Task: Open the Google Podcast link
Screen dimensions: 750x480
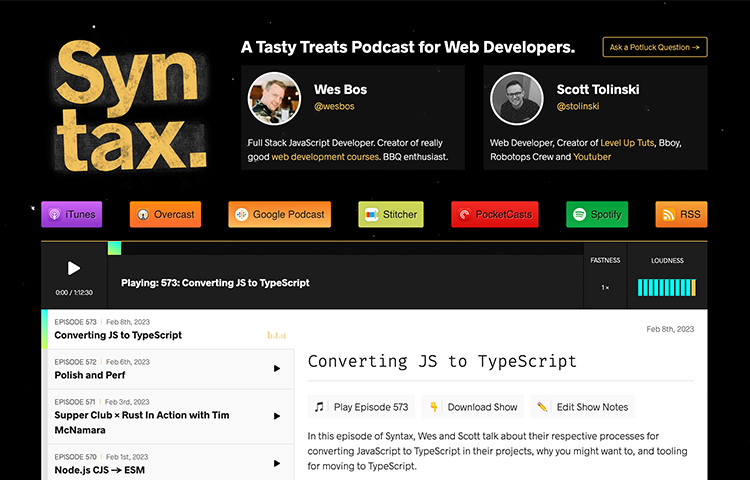Action: point(279,214)
